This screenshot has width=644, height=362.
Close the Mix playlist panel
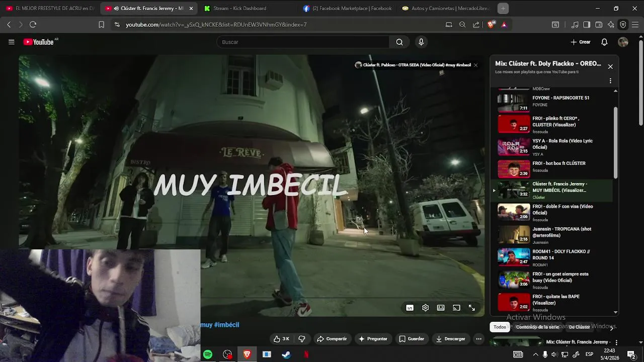tap(610, 66)
